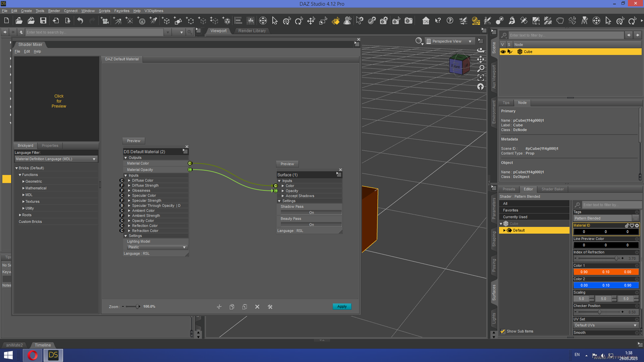This screenshot has width=644, height=362.
Task: Collapse Outputs section of DS Default Material
Action: point(126,158)
